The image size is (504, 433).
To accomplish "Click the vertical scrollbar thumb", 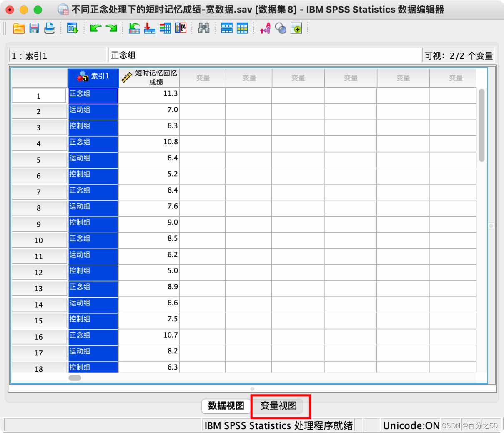I will 481,125.
